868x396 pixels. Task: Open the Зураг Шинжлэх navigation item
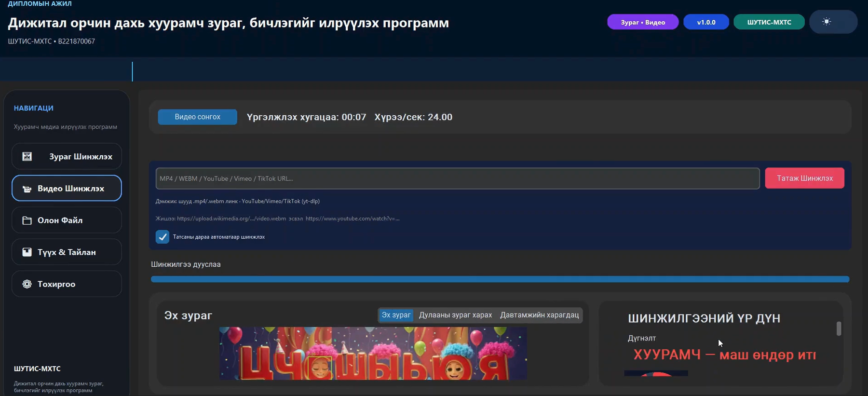point(67,156)
